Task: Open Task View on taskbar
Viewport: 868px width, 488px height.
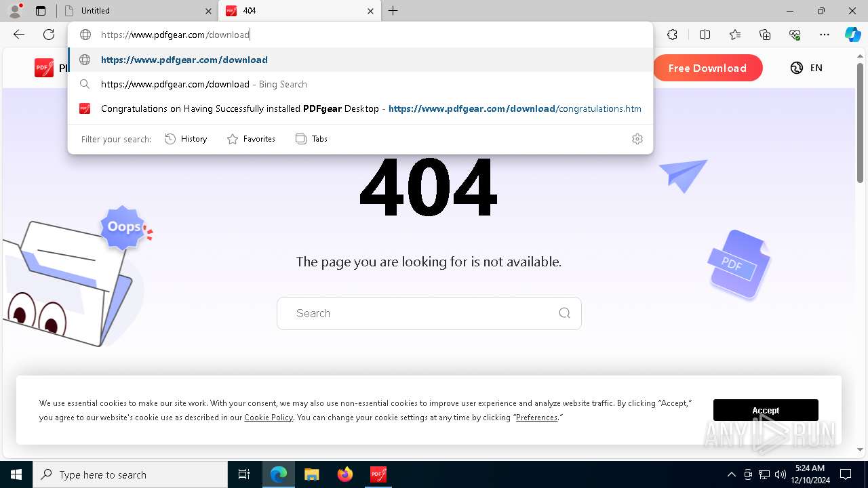Action: (x=244, y=474)
